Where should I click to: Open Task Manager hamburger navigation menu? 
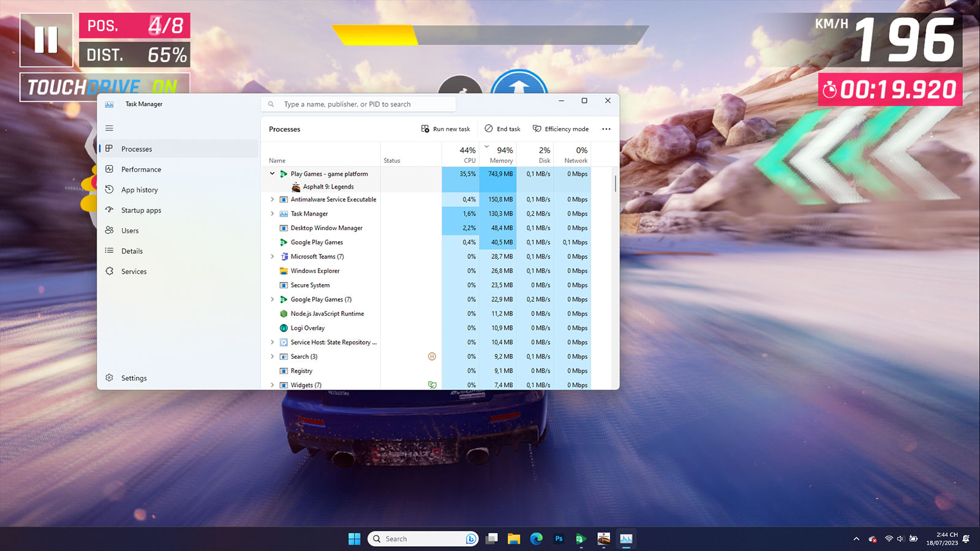tap(109, 129)
